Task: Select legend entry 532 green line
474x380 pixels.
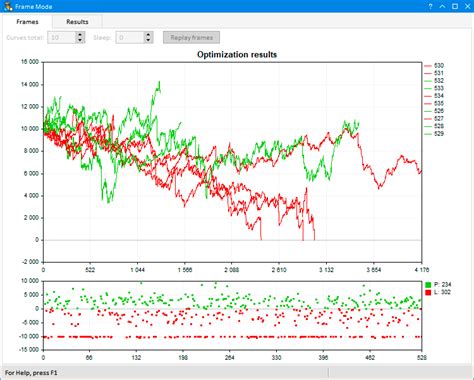Action: pyautogui.click(x=434, y=81)
